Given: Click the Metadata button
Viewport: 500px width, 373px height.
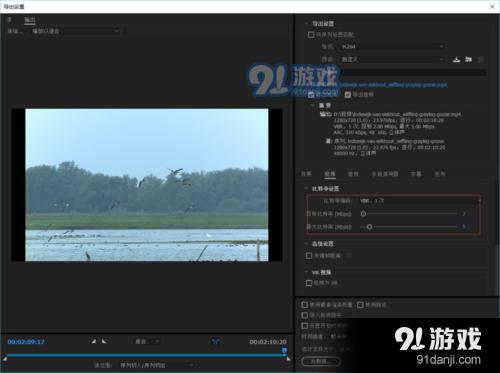Looking at the screenshot, I should coord(321,361).
